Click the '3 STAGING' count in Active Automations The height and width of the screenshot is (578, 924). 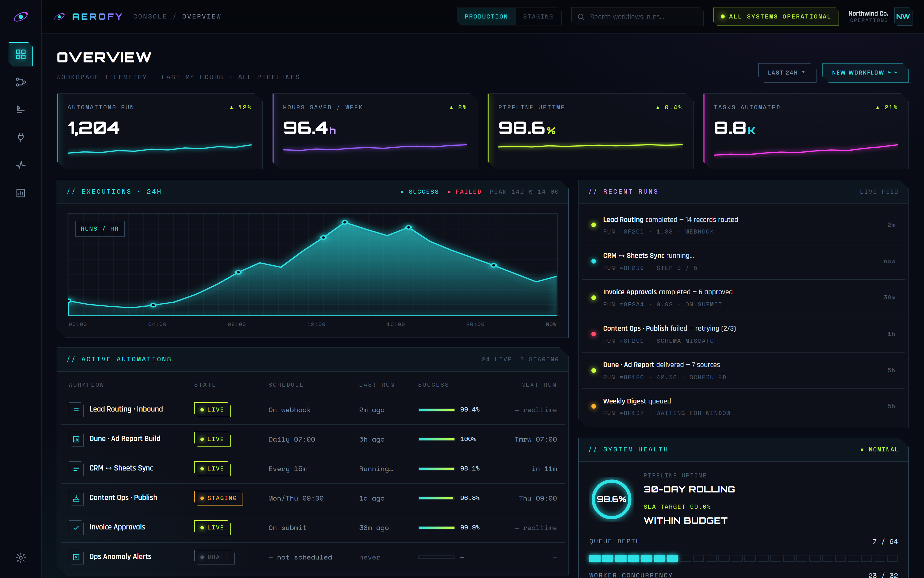[539, 359]
